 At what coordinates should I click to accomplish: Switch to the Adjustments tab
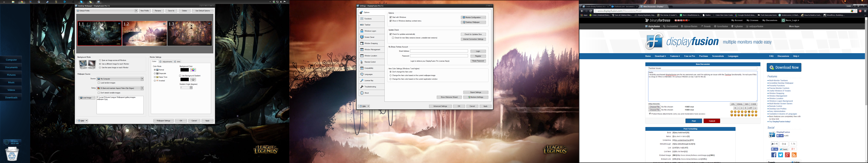pyautogui.click(x=166, y=62)
